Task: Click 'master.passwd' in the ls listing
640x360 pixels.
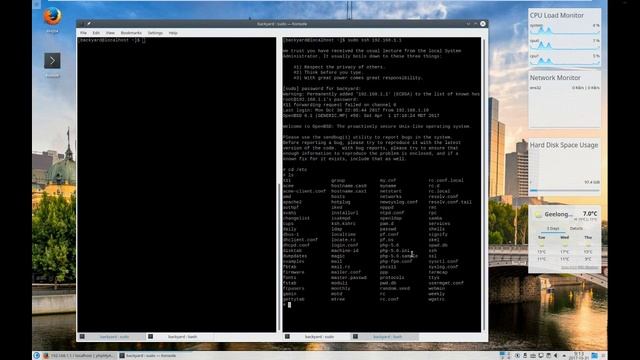Action: (x=349, y=278)
